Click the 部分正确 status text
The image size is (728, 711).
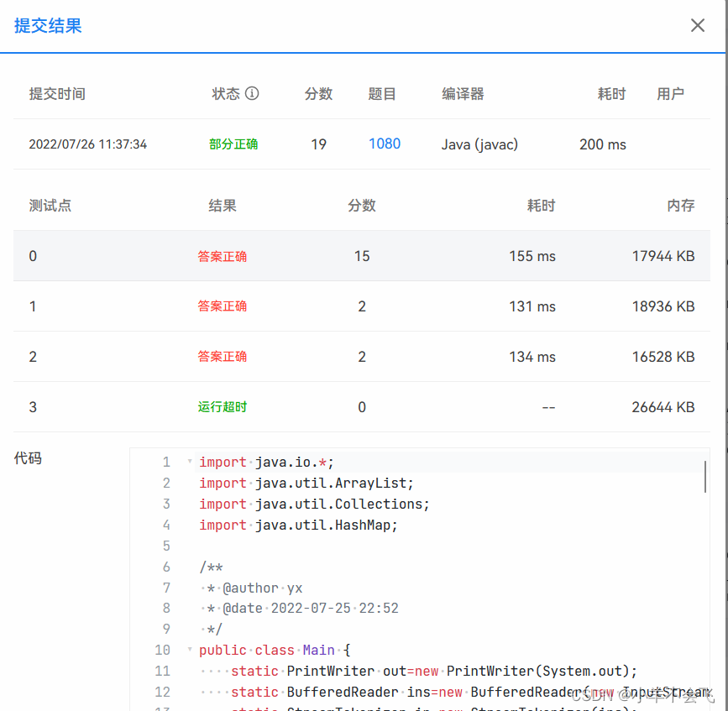[x=233, y=144]
